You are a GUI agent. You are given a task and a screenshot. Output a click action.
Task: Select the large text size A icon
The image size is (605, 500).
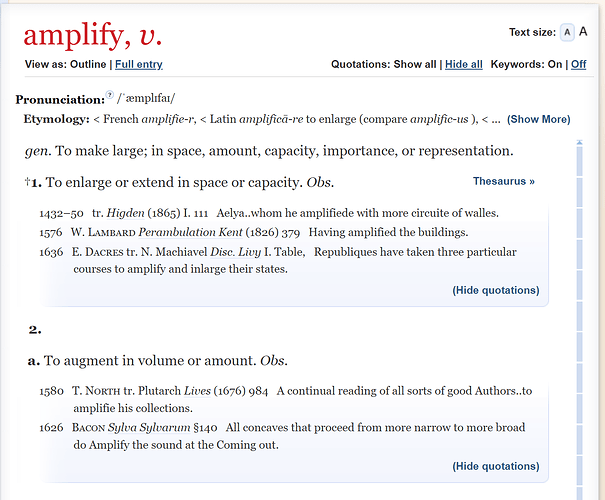583,32
